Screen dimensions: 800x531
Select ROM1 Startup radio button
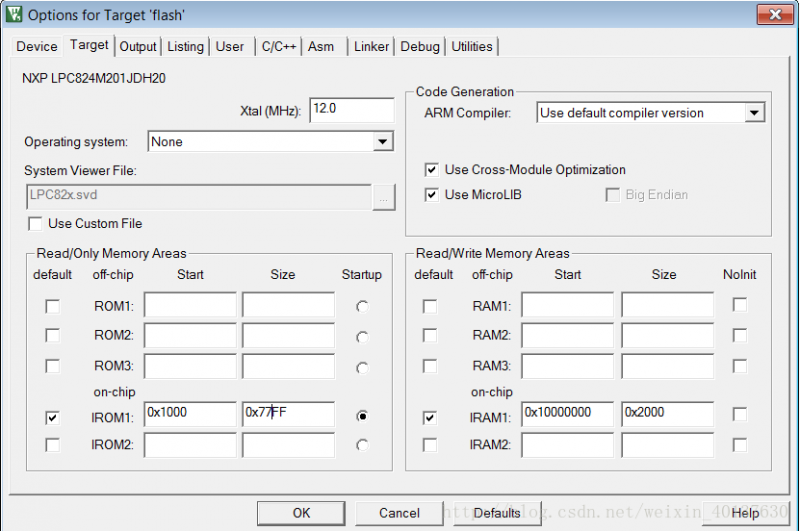362,306
